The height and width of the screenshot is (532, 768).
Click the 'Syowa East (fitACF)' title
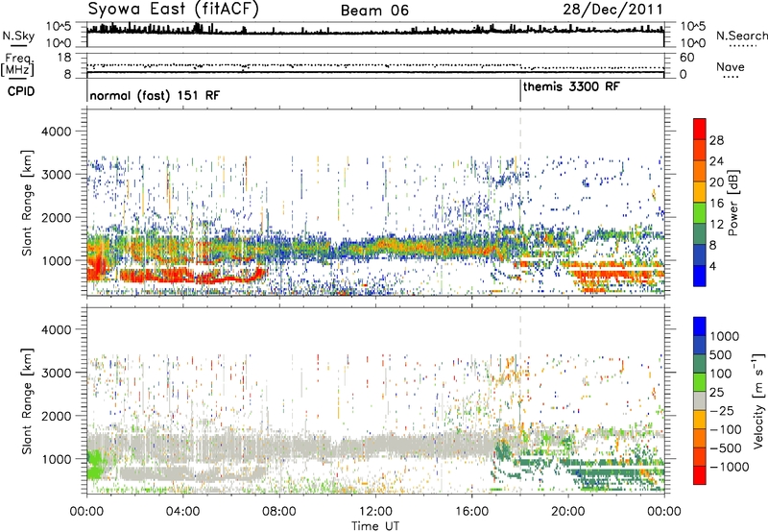(x=173, y=9)
